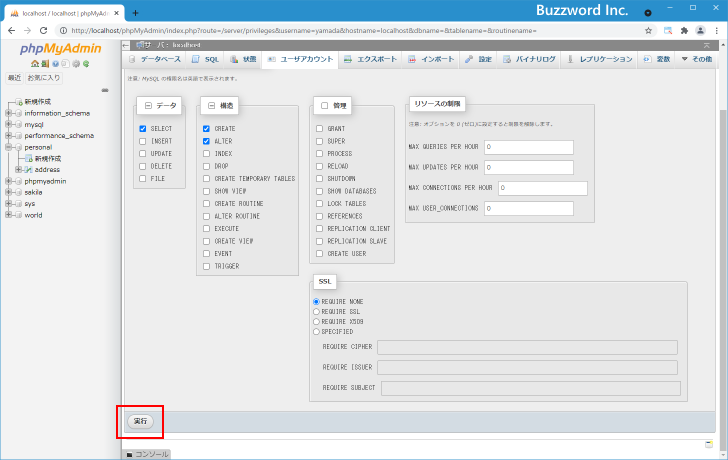Click the phpMyAdmin home icon
This screenshot has height=460, width=728.
pyautogui.click(x=33, y=64)
